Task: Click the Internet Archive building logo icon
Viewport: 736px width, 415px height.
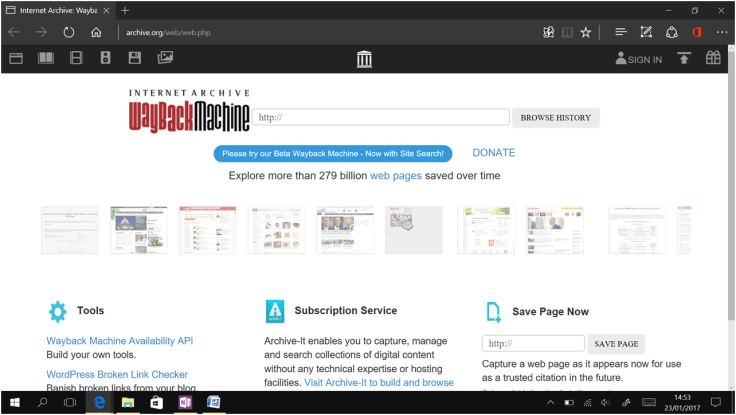Action: pos(364,60)
